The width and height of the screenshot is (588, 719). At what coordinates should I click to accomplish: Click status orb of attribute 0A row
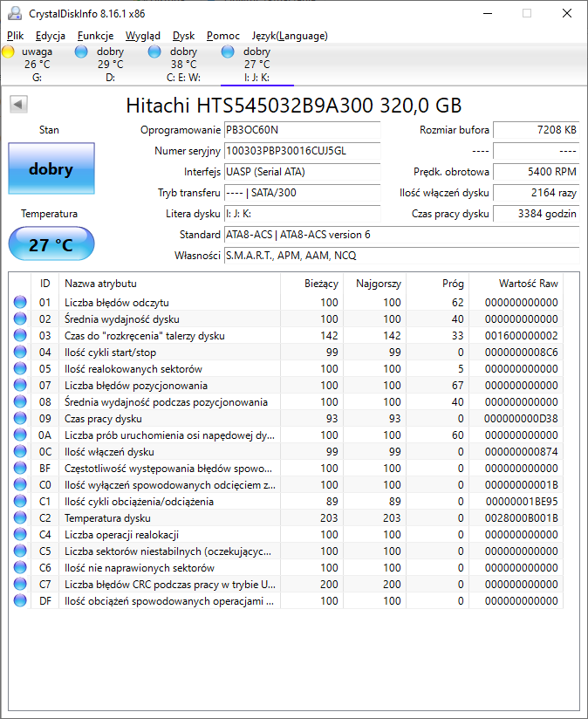pyautogui.click(x=20, y=435)
